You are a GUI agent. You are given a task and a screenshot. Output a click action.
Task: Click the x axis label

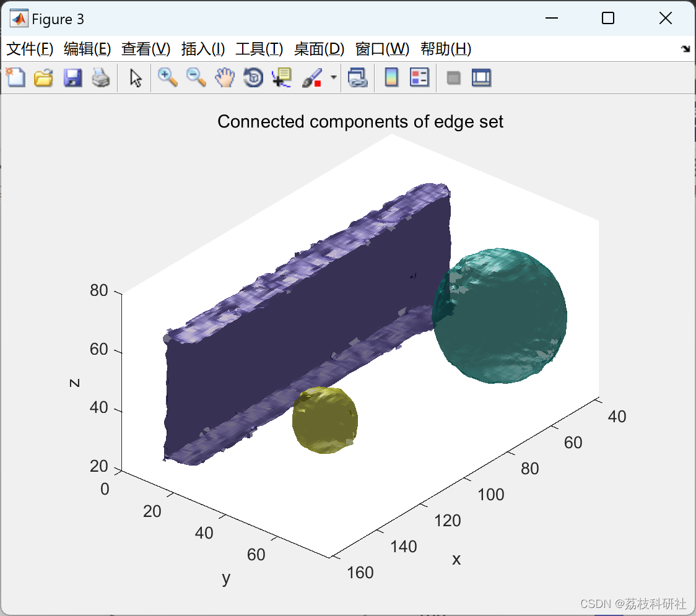click(x=456, y=559)
